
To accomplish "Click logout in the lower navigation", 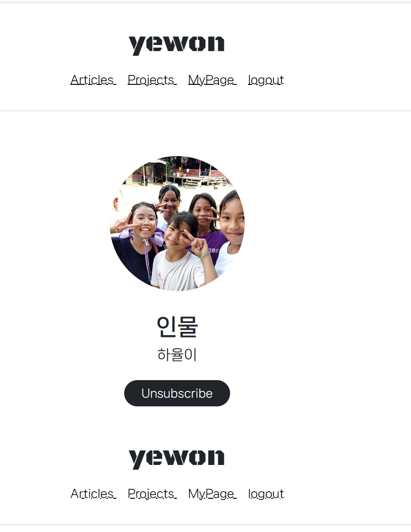I will point(266,494).
